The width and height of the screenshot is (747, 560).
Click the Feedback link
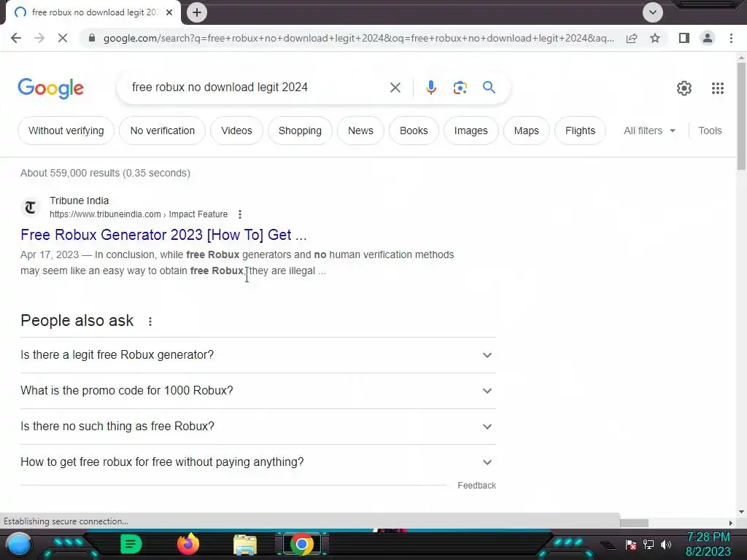point(477,485)
